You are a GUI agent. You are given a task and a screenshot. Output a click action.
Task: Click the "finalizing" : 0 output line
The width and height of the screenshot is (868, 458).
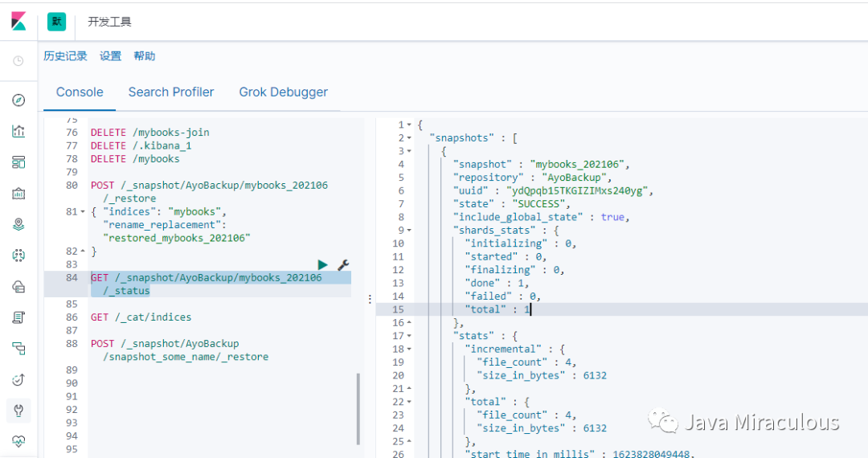tap(514, 270)
